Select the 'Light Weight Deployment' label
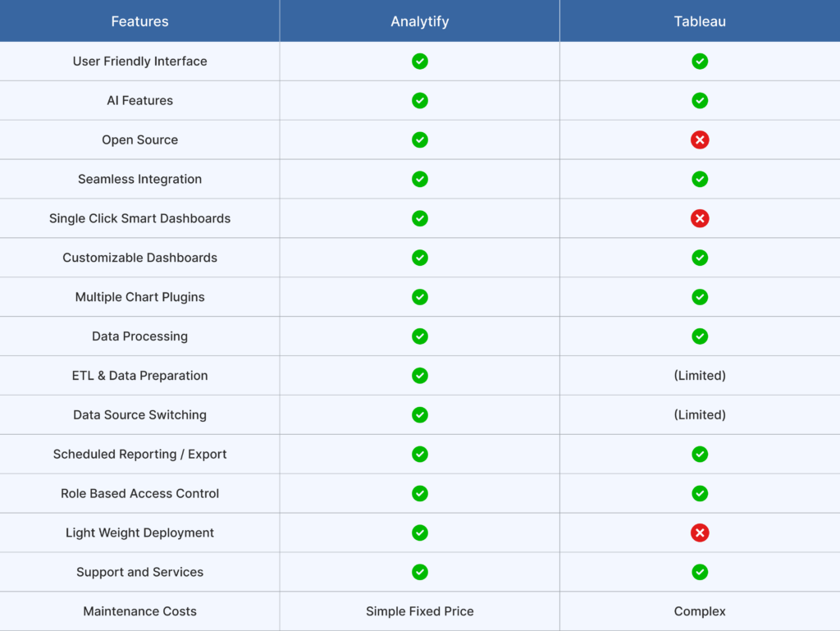This screenshot has width=840, height=631. coord(139,533)
